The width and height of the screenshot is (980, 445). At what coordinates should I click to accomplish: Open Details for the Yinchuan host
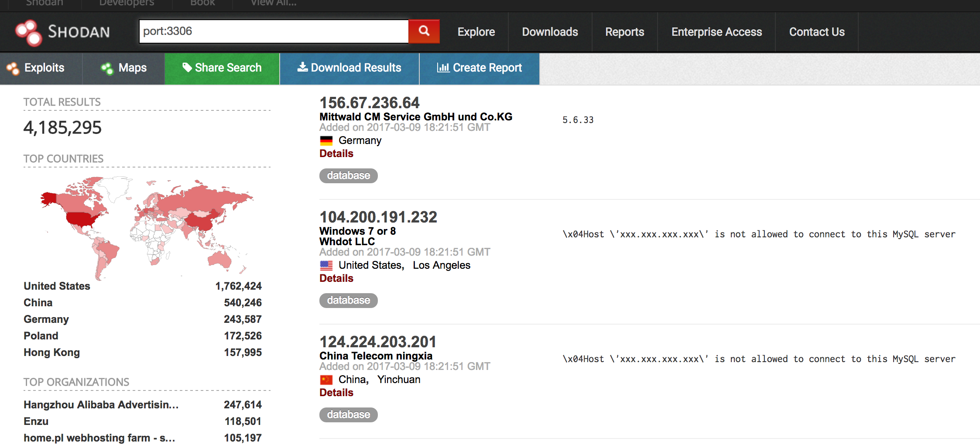tap(336, 393)
